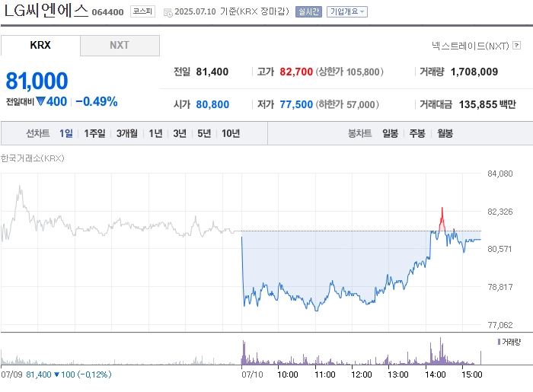
Task: Switch to the NXT tab
Action: pyautogui.click(x=120, y=45)
